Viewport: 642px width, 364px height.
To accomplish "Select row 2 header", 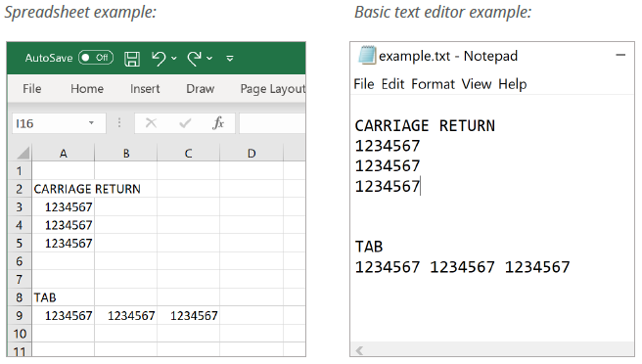I will tap(20, 189).
